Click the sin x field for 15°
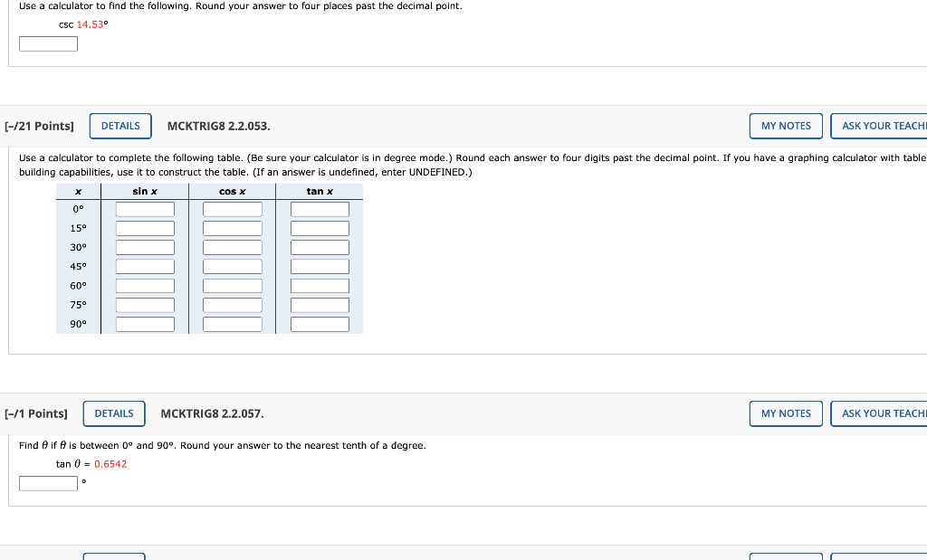 coord(145,228)
